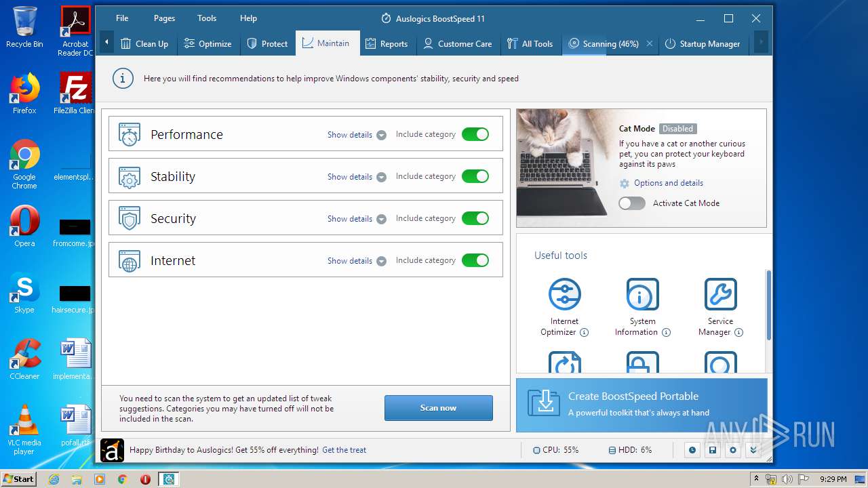Open the Startup Manager tab
868x488 pixels.
[703, 43]
